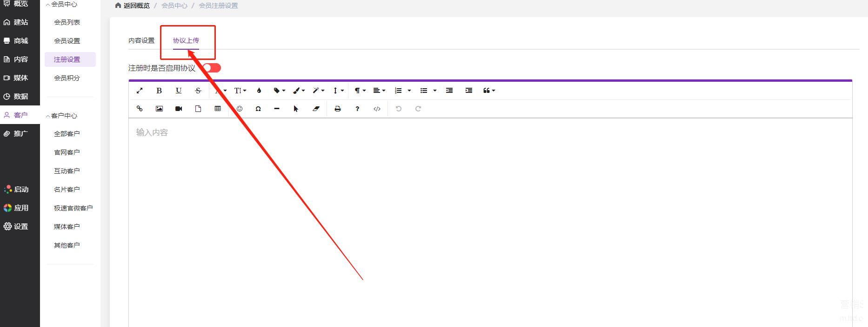Print the editor content
Screen dimensions: 868x327
[338, 109]
